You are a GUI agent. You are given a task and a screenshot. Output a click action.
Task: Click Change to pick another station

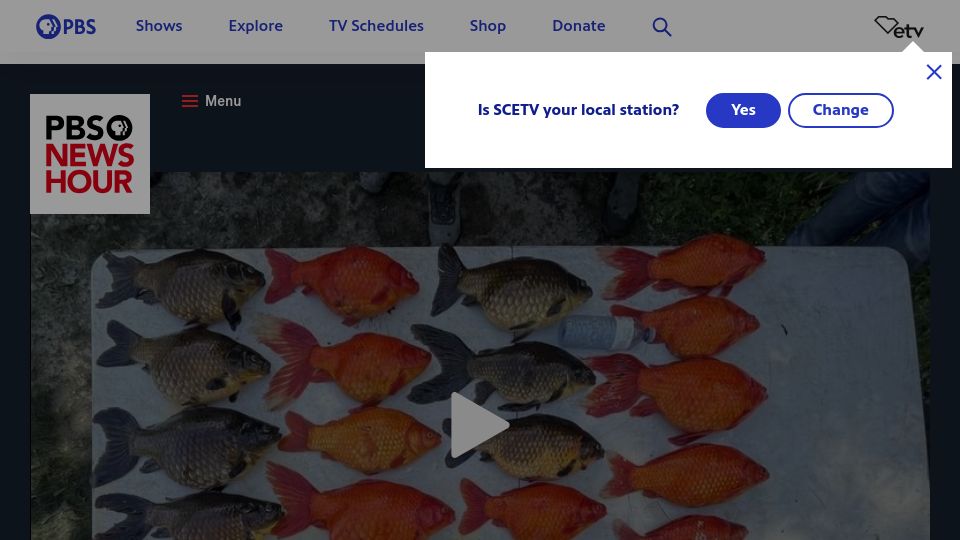840,110
